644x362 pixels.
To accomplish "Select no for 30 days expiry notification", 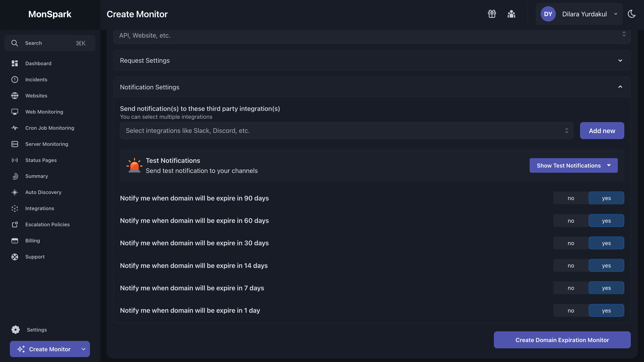I will (571, 243).
